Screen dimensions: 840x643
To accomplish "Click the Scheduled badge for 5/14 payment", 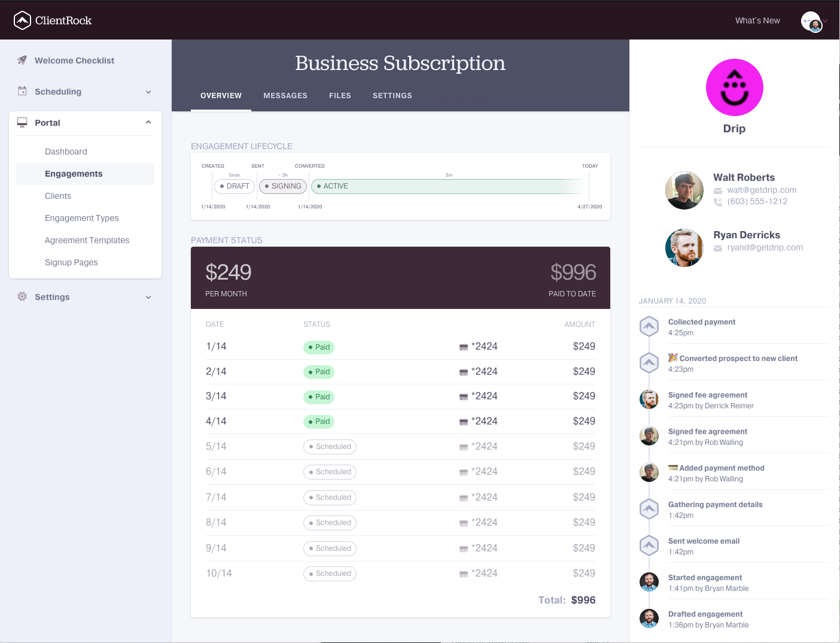I will click(x=330, y=447).
